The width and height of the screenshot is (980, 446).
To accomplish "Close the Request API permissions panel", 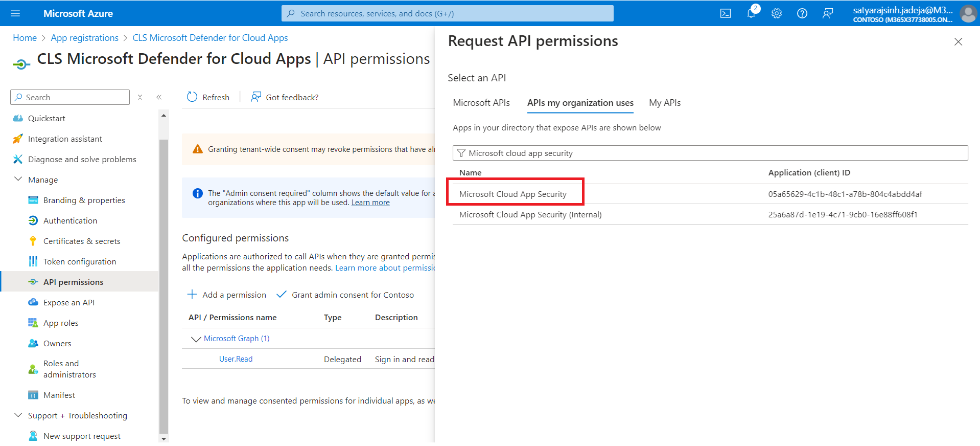I will tap(958, 42).
